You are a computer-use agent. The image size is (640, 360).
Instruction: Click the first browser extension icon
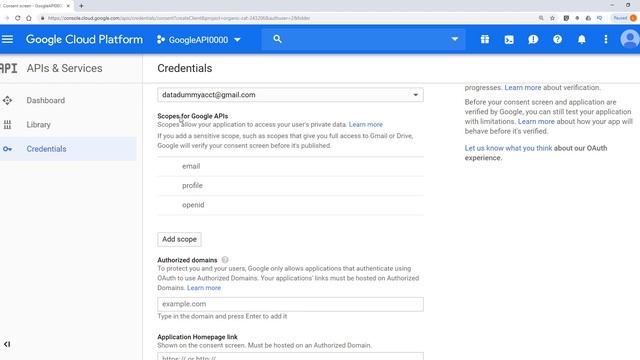566,18
